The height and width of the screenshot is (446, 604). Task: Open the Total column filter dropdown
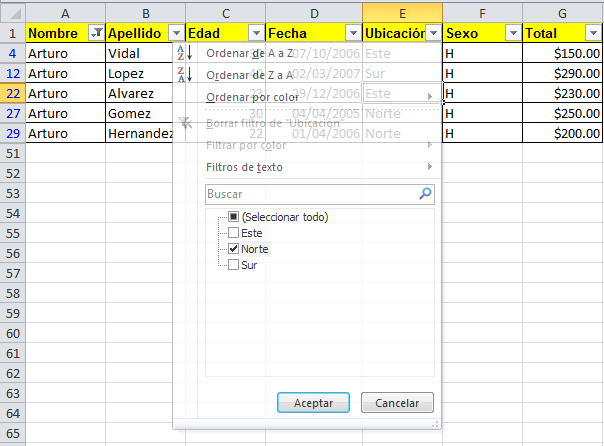pyautogui.click(x=593, y=33)
